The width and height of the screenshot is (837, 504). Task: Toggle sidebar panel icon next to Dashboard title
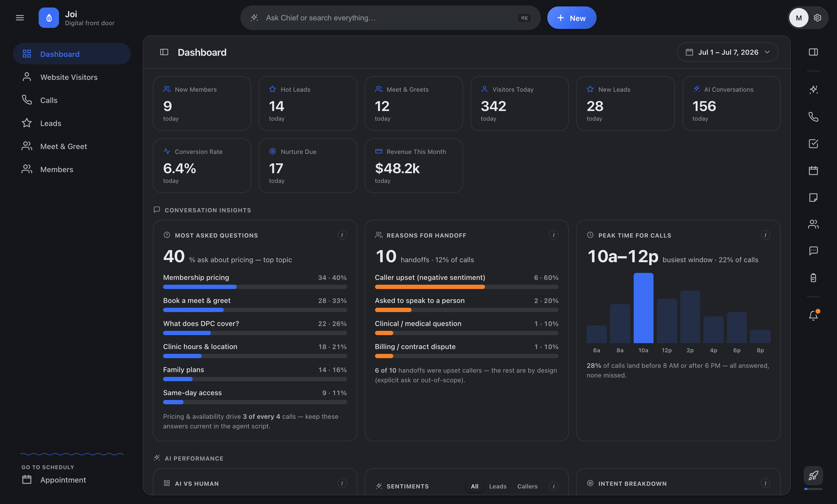pyautogui.click(x=164, y=52)
